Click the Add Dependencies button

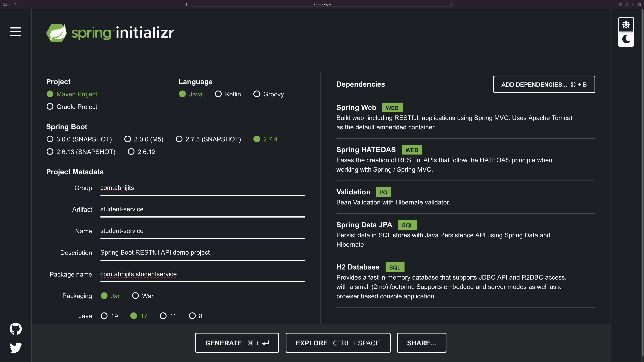tap(544, 84)
